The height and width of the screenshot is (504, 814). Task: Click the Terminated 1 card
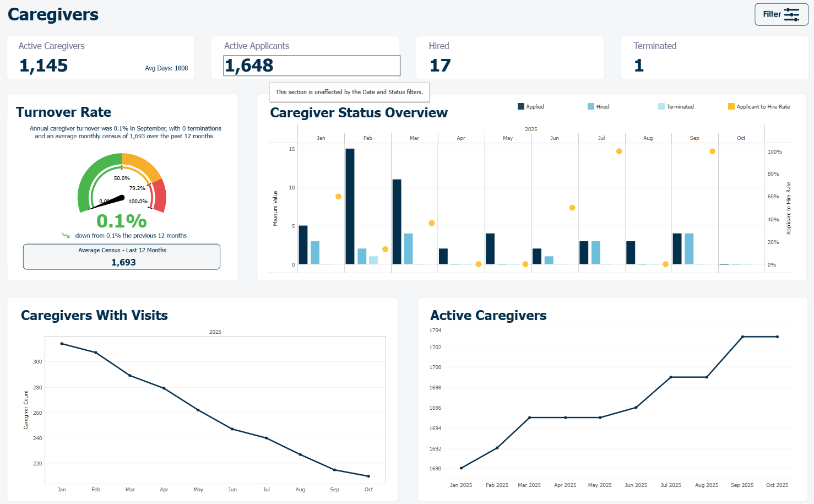[x=714, y=58]
